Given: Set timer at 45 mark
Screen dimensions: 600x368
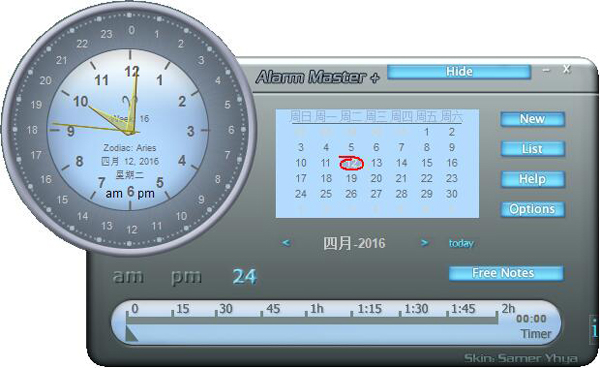Looking at the screenshot, I should click(273, 309).
